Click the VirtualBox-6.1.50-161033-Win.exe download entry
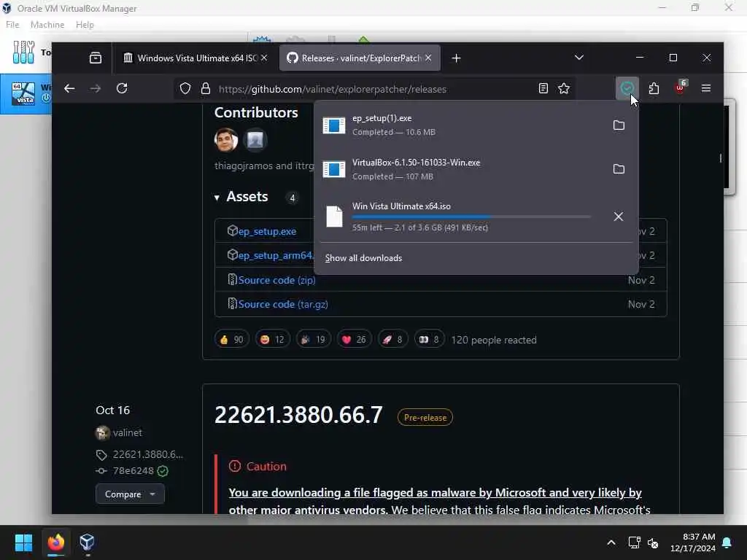The height and width of the screenshot is (560, 747). pyautogui.click(x=460, y=169)
